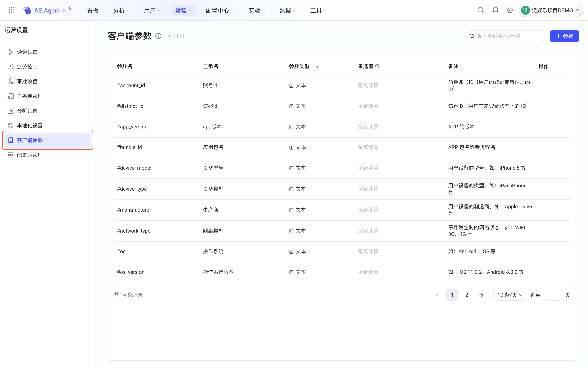Screen dimensions: 588x368
Task: Go to the 看板 tab
Action: click(x=93, y=10)
